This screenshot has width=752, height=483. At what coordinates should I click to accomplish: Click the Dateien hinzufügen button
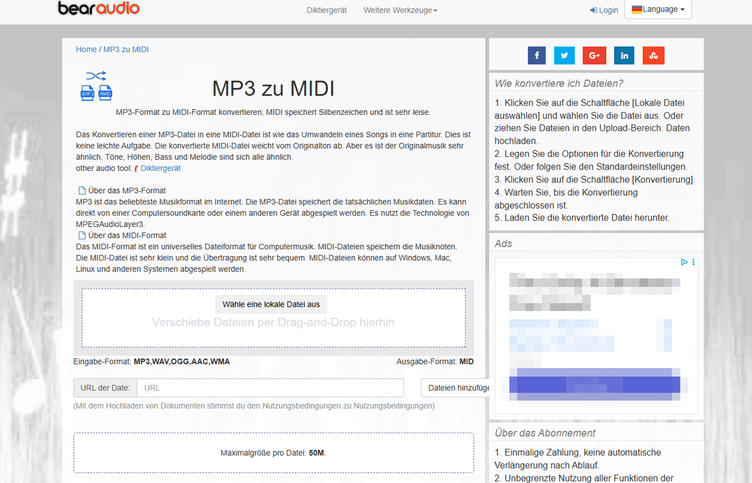point(455,388)
